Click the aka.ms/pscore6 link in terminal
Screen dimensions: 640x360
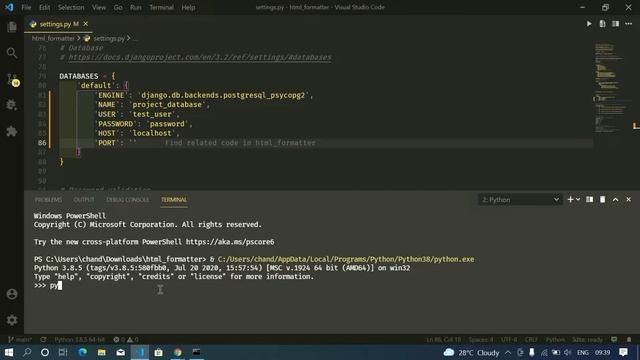[x=230, y=242]
